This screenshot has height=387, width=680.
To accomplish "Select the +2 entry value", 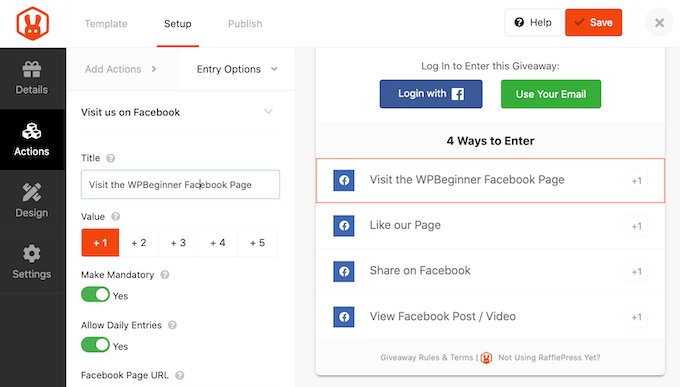I will coord(139,243).
